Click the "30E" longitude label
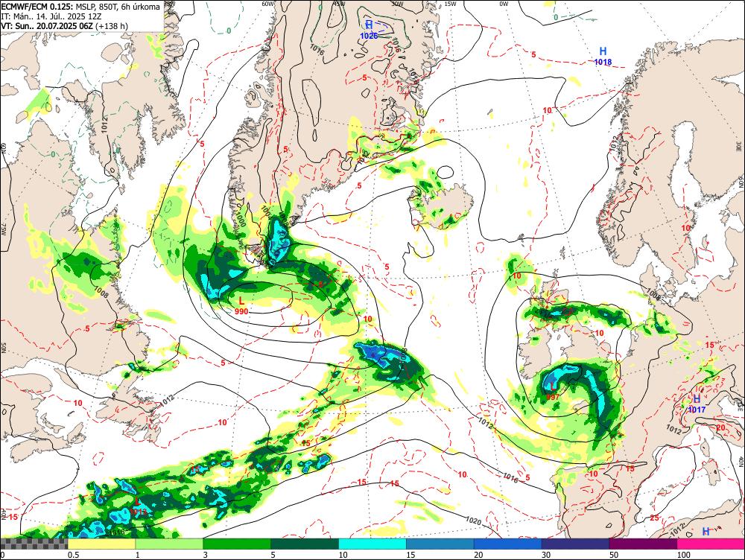The height and width of the screenshot is (560, 745). click(x=739, y=147)
